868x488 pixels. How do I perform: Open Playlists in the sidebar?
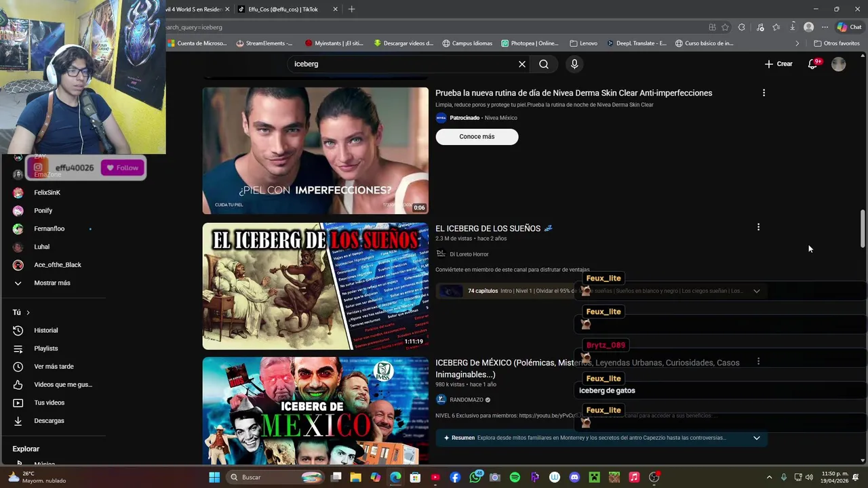coord(46,348)
